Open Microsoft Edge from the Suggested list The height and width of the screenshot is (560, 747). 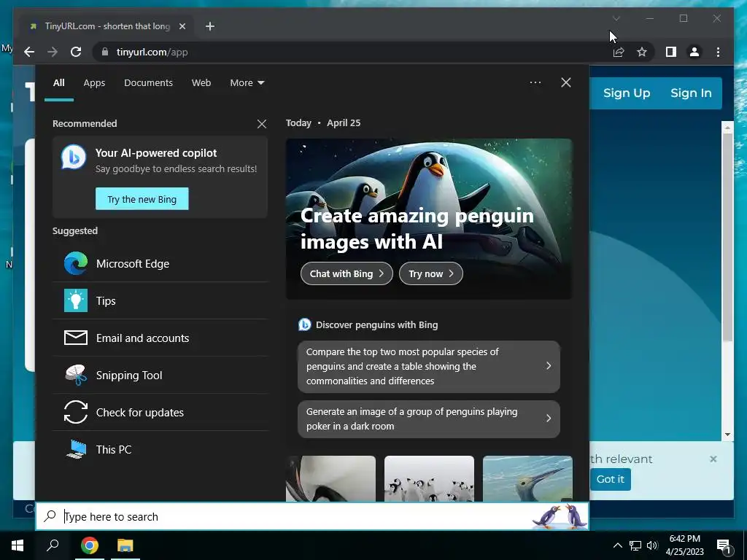pyautogui.click(x=160, y=264)
